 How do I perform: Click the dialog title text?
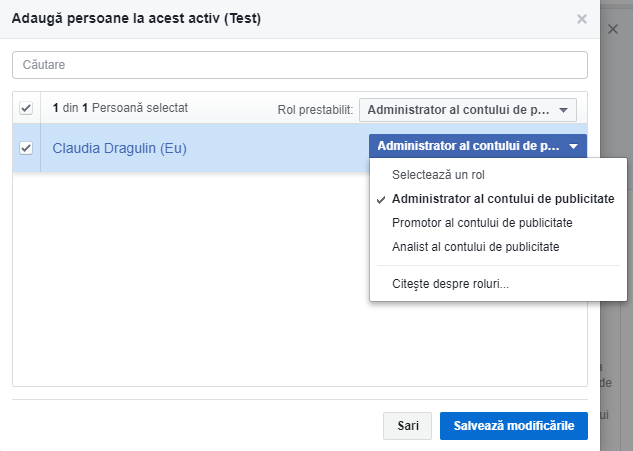(x=136, y=18)
